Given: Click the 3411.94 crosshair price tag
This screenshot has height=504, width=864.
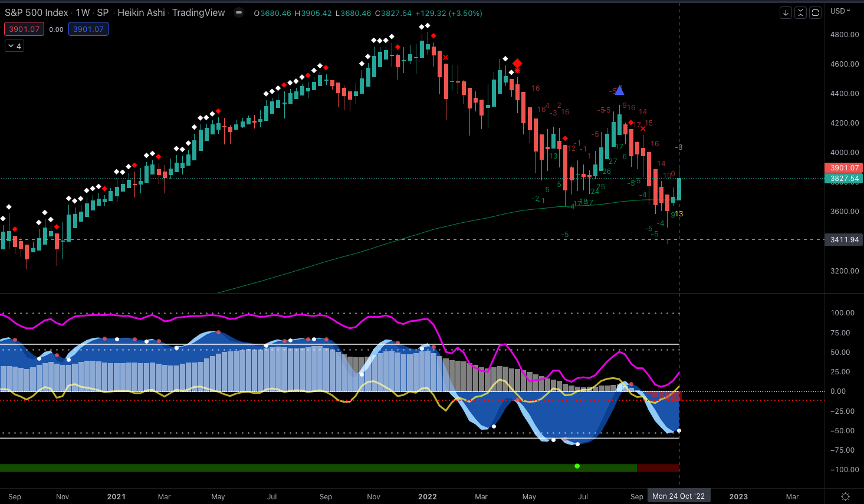Looking at the screenshot, I should [x=843, y=240].
